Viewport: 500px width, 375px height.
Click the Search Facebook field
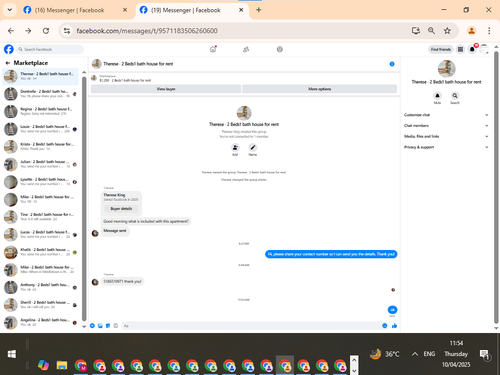(50, 49)
